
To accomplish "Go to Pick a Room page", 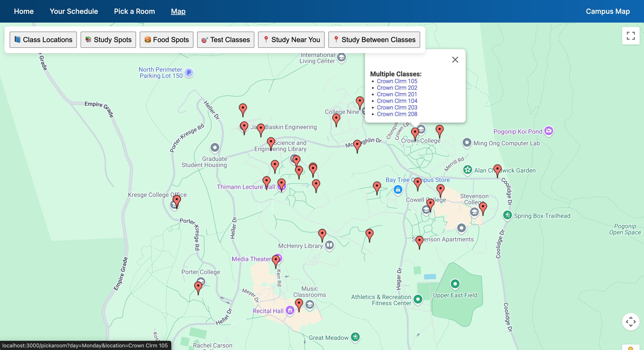I will pos(134,11).
